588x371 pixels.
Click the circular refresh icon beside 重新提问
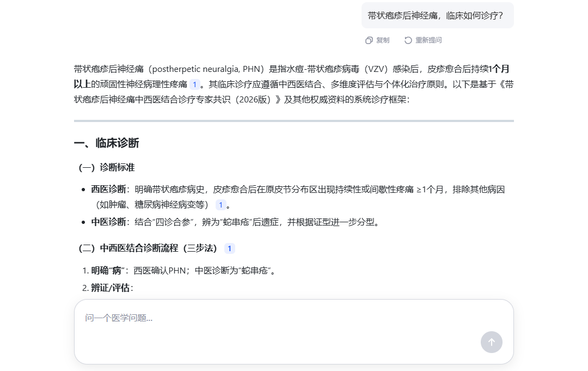(407, 40)
